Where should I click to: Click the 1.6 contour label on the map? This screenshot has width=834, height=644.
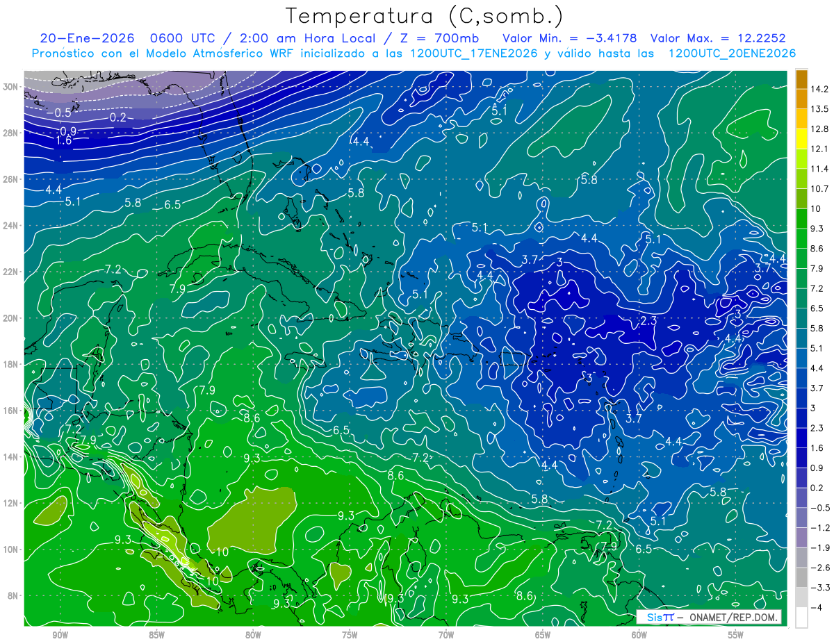[x=64, y=141]
